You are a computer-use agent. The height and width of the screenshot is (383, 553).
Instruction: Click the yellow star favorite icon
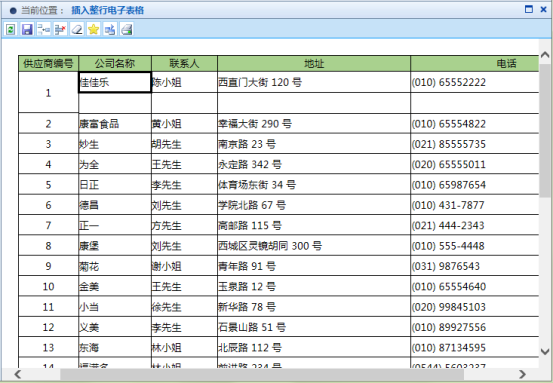(x=93, y=29)
